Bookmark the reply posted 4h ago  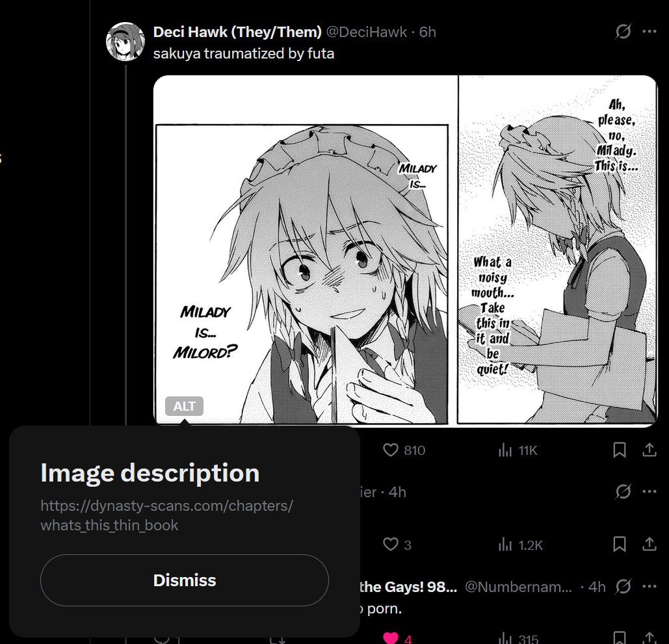point(619,544)
